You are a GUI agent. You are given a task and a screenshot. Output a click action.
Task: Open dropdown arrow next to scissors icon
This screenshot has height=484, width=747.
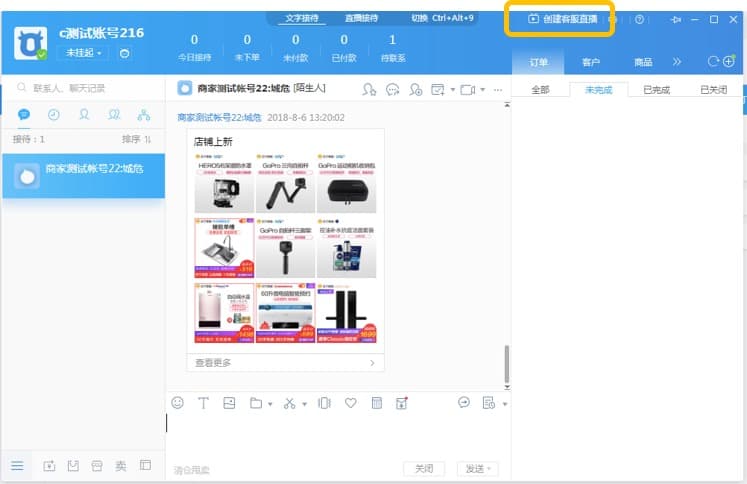(304, 404)
